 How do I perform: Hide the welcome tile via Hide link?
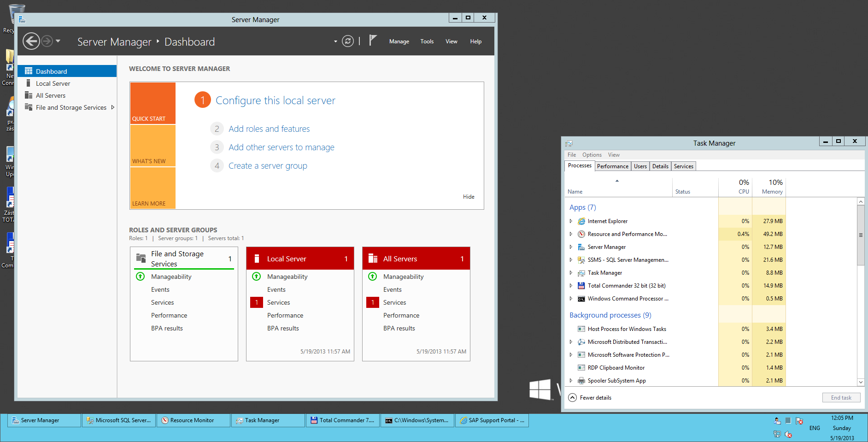(469, 197)
